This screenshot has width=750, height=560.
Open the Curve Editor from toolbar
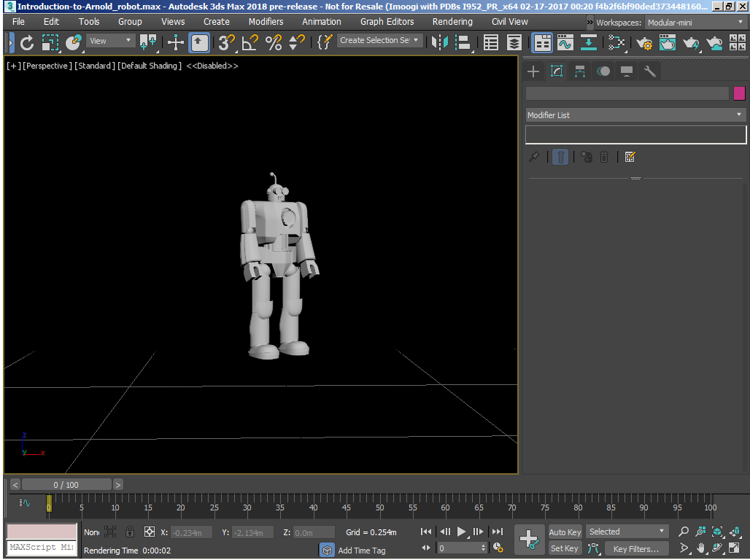tap(565, 42)
